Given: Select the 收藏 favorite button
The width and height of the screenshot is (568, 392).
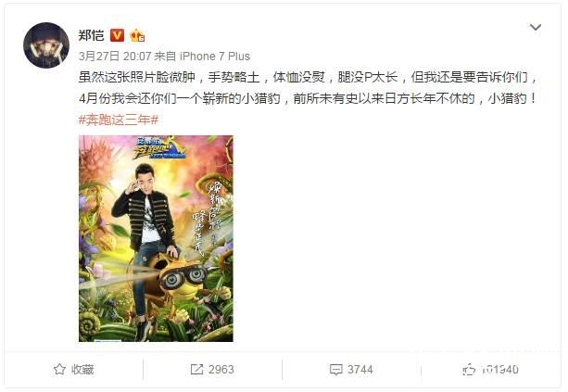Looking at the screenshot, I should click(74, 370).
